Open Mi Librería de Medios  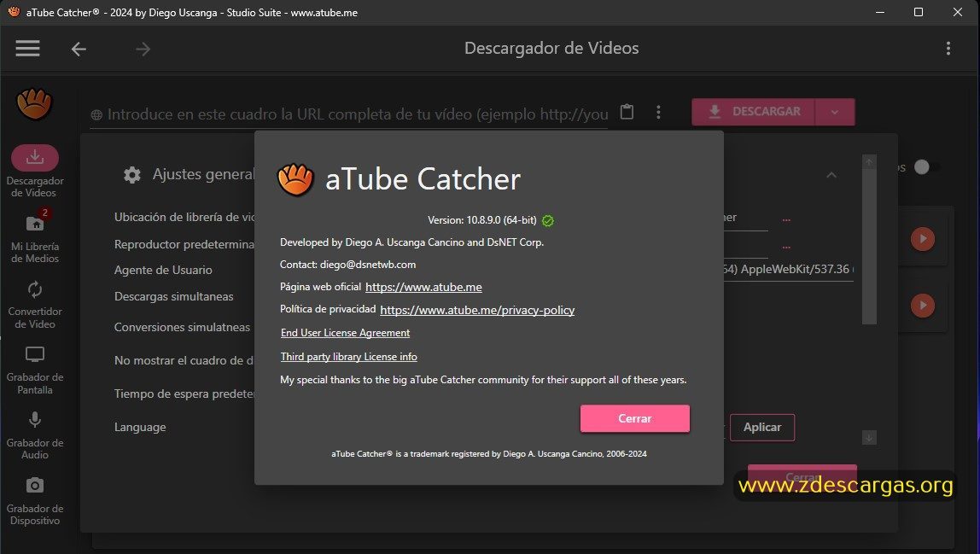pyautogui.click(x=35, y=236)
